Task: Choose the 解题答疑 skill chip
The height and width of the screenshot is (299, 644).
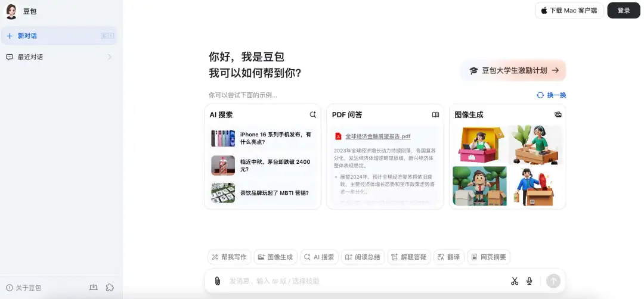Action: click(409, 257)
